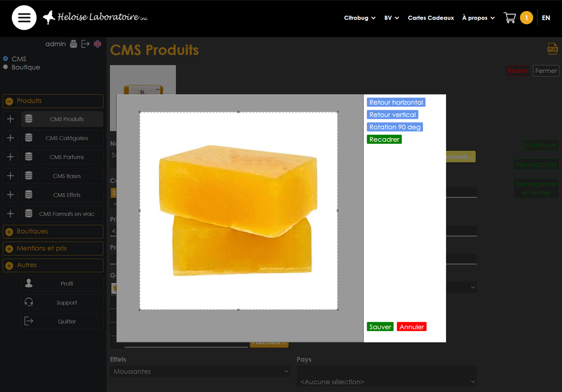Screen dimensions: 562x392
Task: Open the À propos menu
Action: [x=478, y=18]
